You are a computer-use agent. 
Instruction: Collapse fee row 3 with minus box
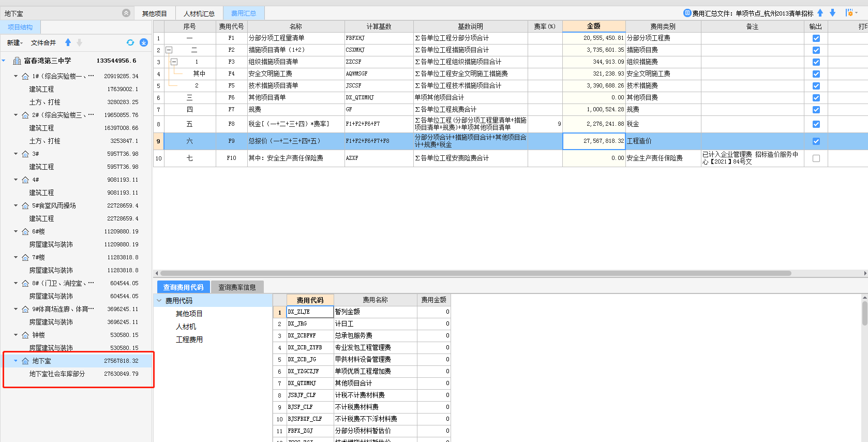click(x=174, y=62)
